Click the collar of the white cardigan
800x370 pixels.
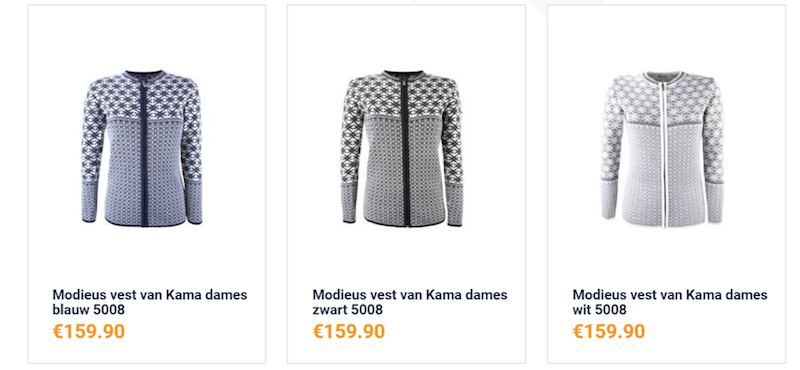coord(663,76)
